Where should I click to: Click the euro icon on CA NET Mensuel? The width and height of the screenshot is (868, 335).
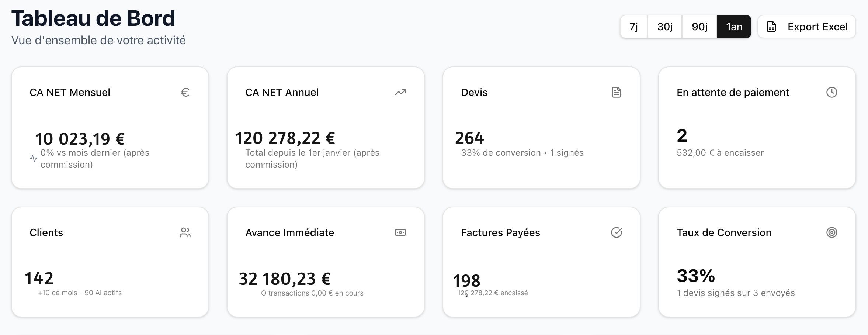[x=185, y=92]
